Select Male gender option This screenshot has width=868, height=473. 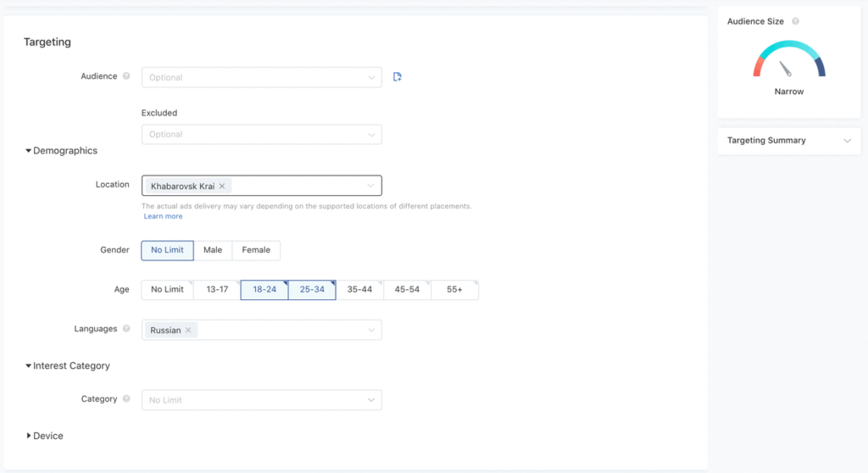213,250
